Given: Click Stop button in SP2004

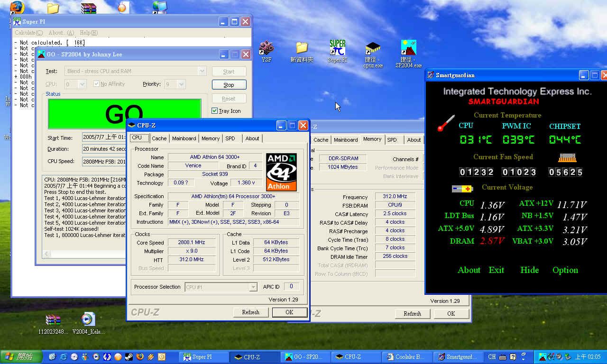Looking at the screenshot, I should pos(229,85).
